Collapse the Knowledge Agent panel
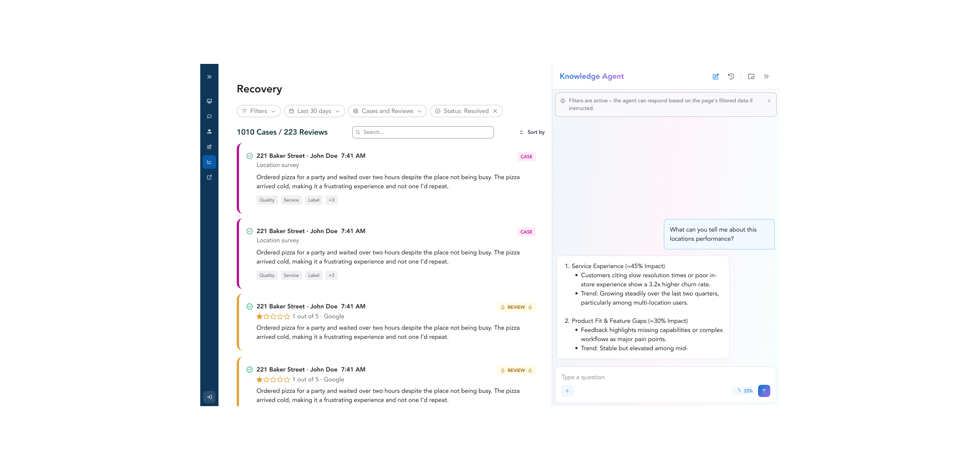The width and height of the screenshot is (980, 470). [766, 76]
